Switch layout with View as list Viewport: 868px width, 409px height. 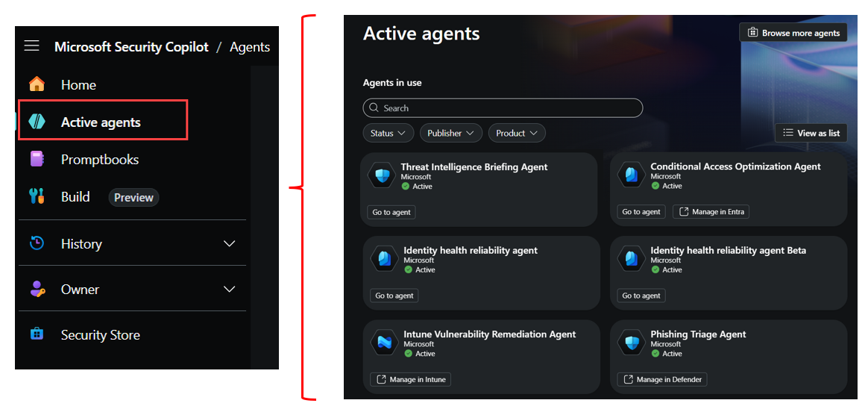[x=811, y=133]
